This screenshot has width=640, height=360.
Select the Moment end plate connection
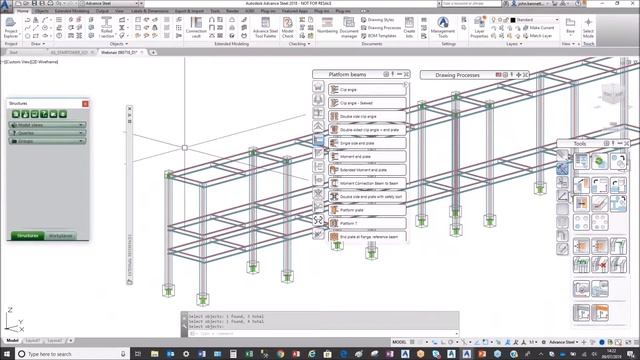click(367, 156)
